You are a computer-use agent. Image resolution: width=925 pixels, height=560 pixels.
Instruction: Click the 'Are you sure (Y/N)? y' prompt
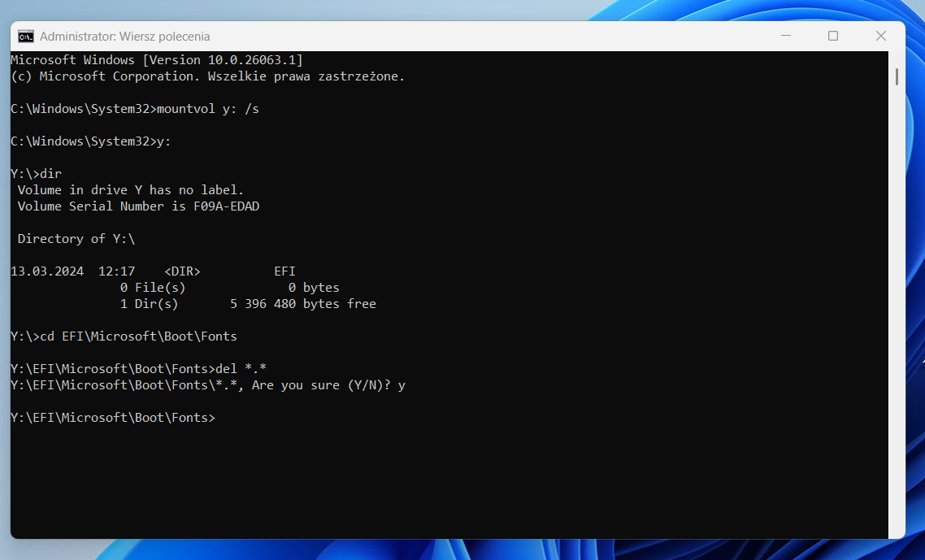(328, 385)
